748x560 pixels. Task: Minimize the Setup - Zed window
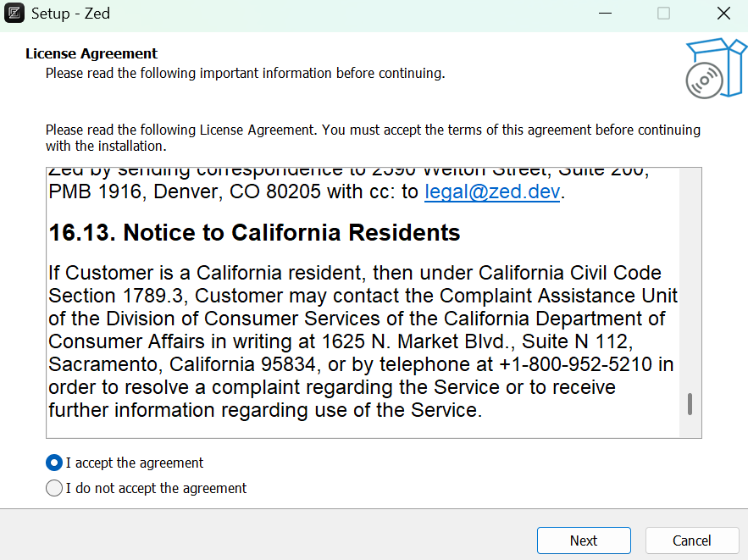[x=605, y=14]
